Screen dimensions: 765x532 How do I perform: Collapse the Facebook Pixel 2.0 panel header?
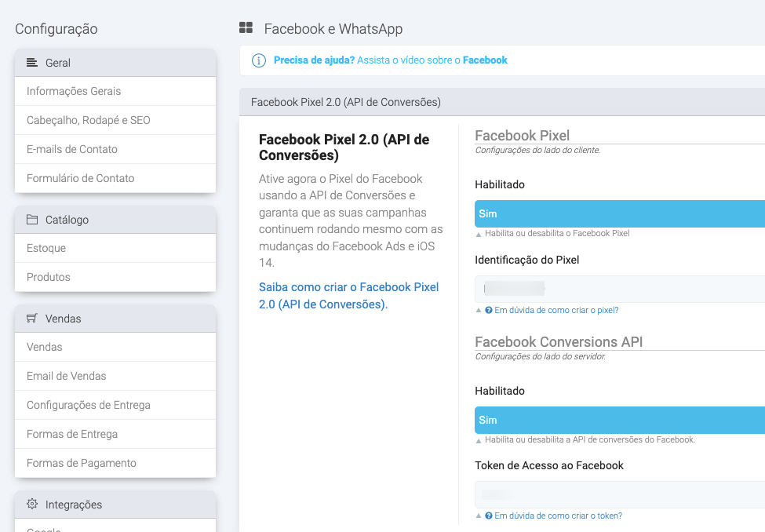point(502,102)
